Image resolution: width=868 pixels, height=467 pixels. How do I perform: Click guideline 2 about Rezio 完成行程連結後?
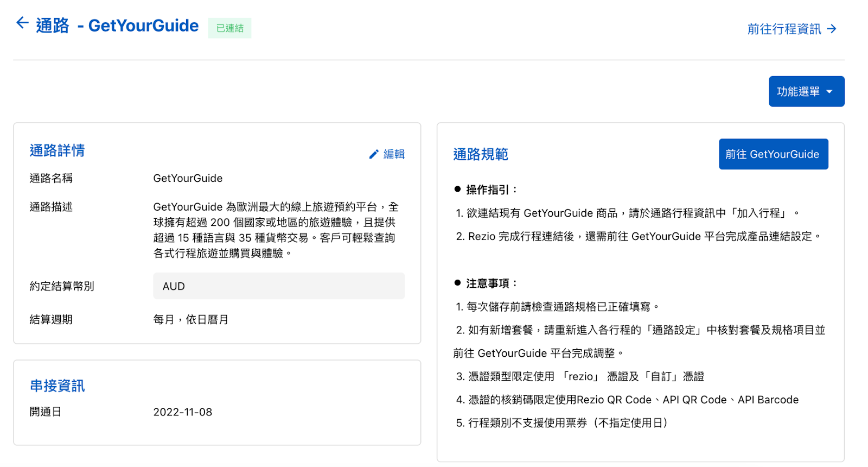pyautogui.click(x=639, y=236)
